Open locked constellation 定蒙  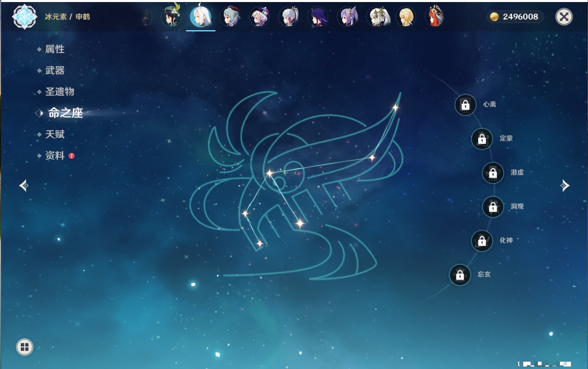(x=482, y=139)
